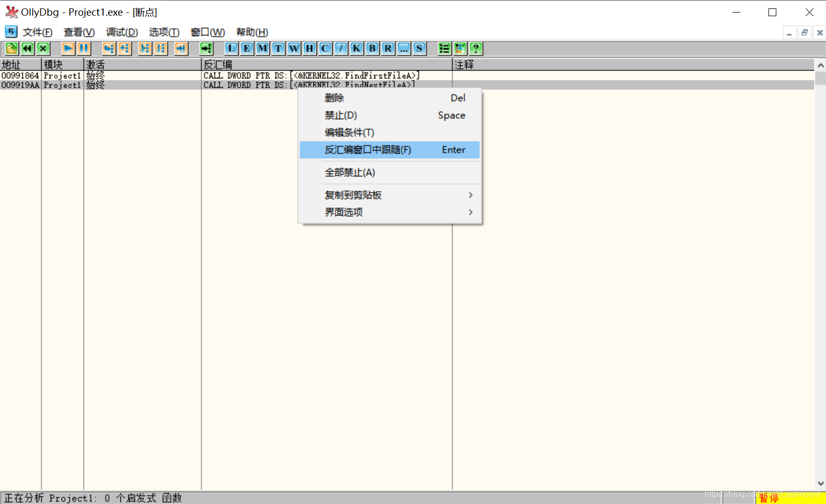Screen dimensions: 826x504
Task: Open References window (R button)
Action: coord(388,49)
